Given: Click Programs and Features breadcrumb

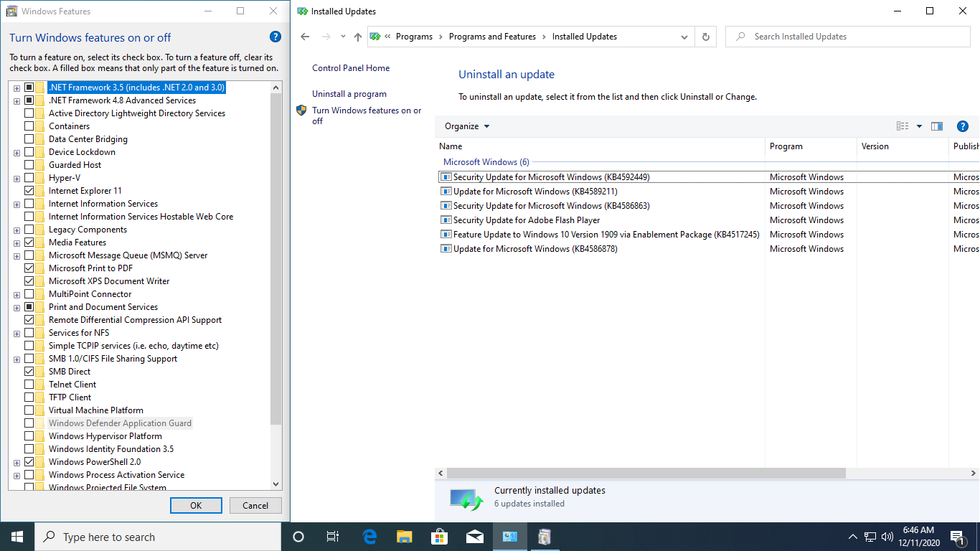Looking at the screenshot, I should click(x=492, y=37).
